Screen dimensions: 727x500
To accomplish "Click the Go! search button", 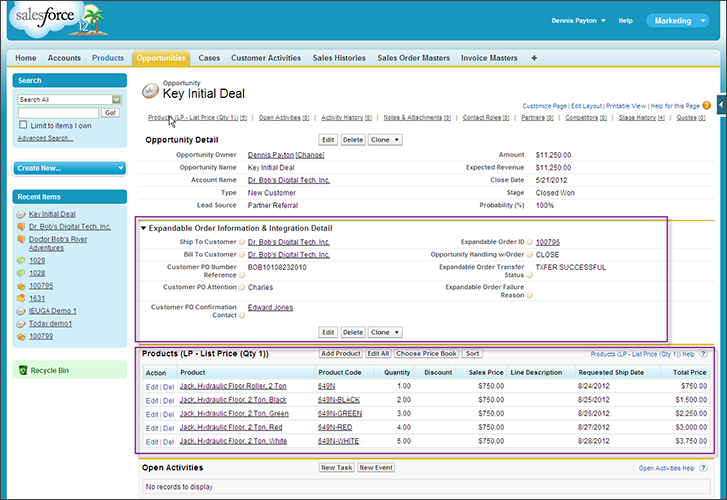I will [111, 113].
